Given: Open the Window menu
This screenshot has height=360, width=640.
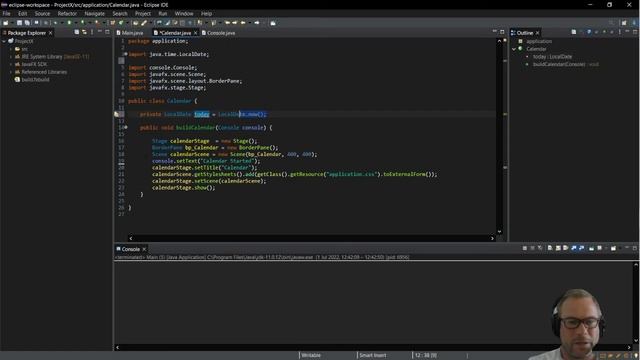Looking at the screenshot, I should point(184,13).
